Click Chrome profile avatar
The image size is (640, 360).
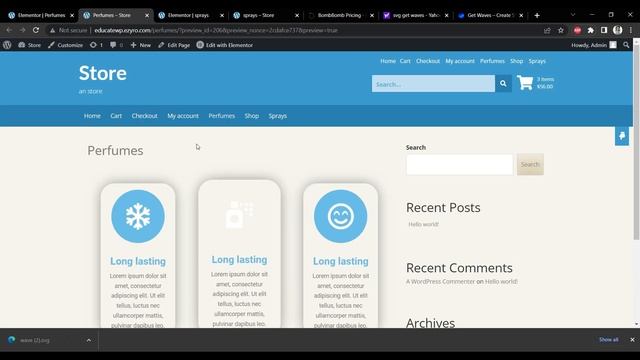618,30
